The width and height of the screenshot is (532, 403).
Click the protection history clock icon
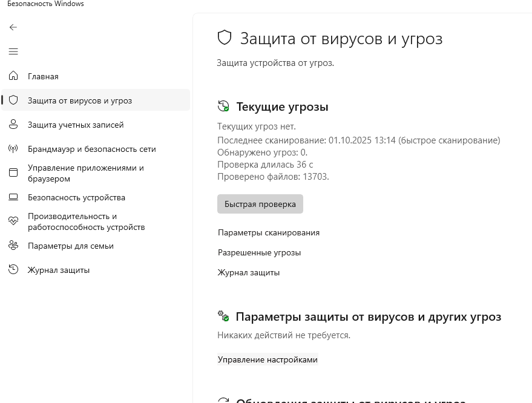[x=13, y=270]
